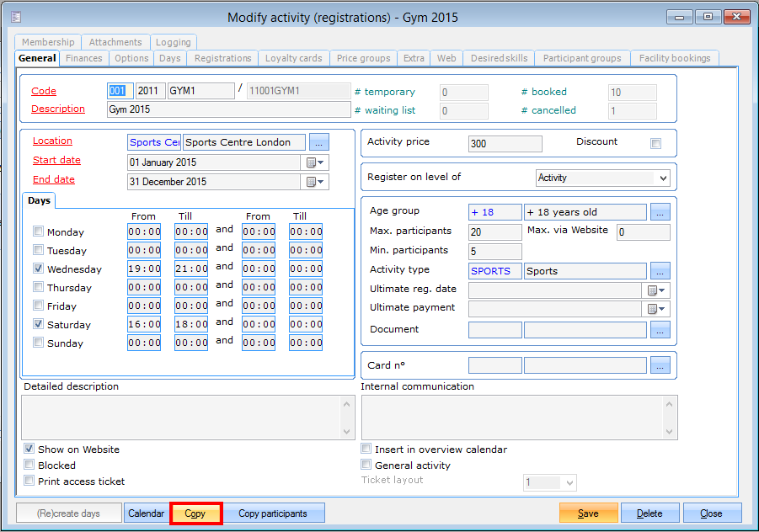Open the Registrations tab
Viewport: 759px width, 532px height.
pos(222,58)
